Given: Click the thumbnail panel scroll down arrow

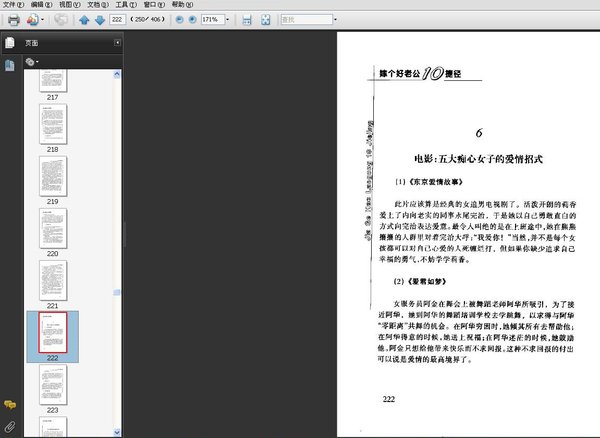Looking at the screenshot, I should coord(117,432).
